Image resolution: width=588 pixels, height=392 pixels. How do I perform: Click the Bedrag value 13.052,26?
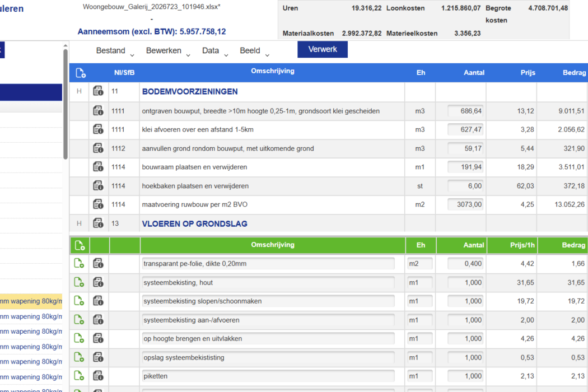(570, 204)
